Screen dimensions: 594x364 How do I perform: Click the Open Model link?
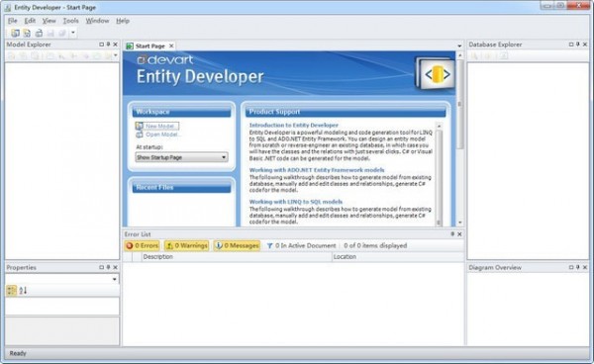coord(163,135)
